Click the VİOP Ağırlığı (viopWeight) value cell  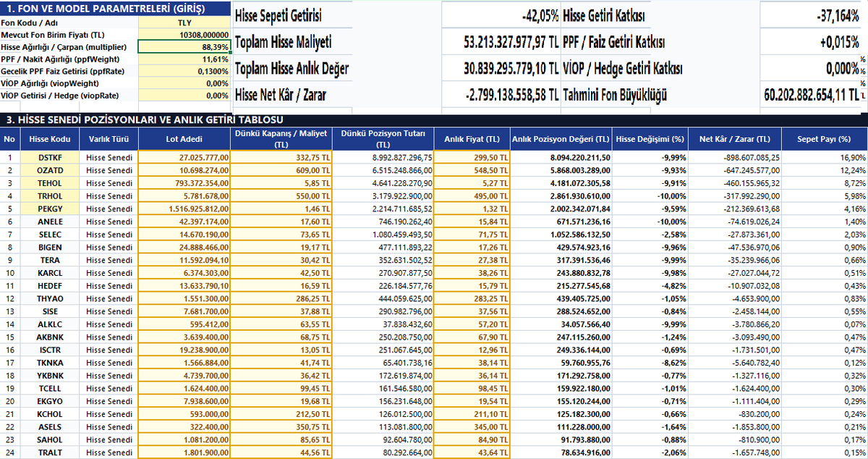point(184,83)
